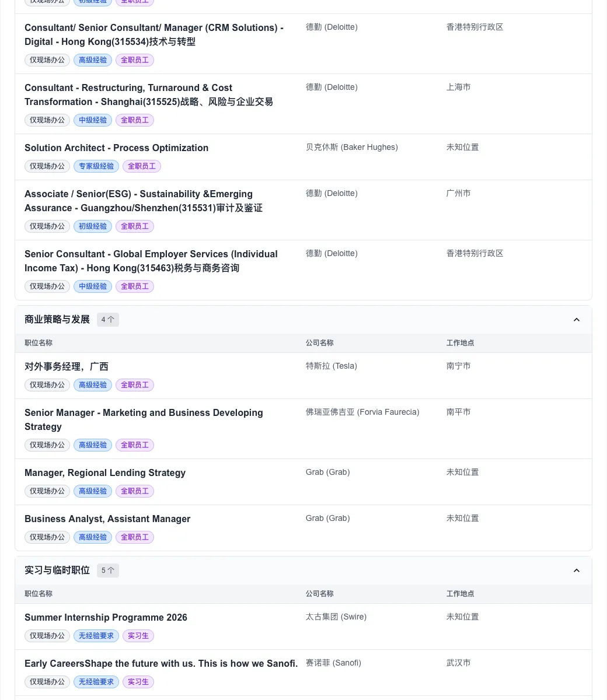
Task: Open Solution Architect - Process Optimization job
Action: (x=116, y=148)
